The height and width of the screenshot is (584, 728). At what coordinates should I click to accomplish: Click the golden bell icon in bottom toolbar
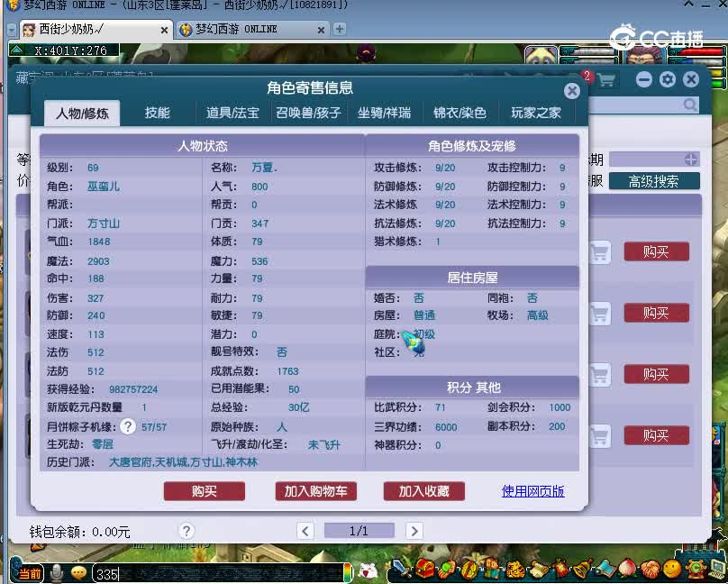click(583, 570)
